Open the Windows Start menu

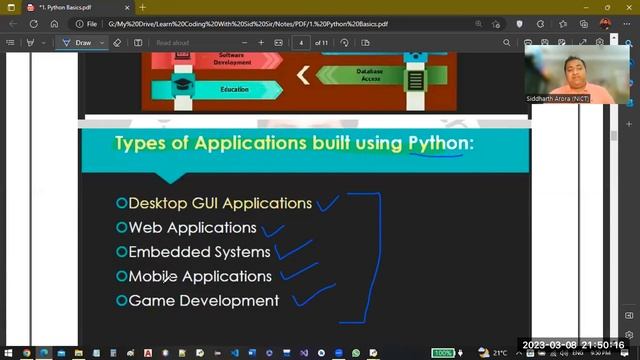[8, 353]
